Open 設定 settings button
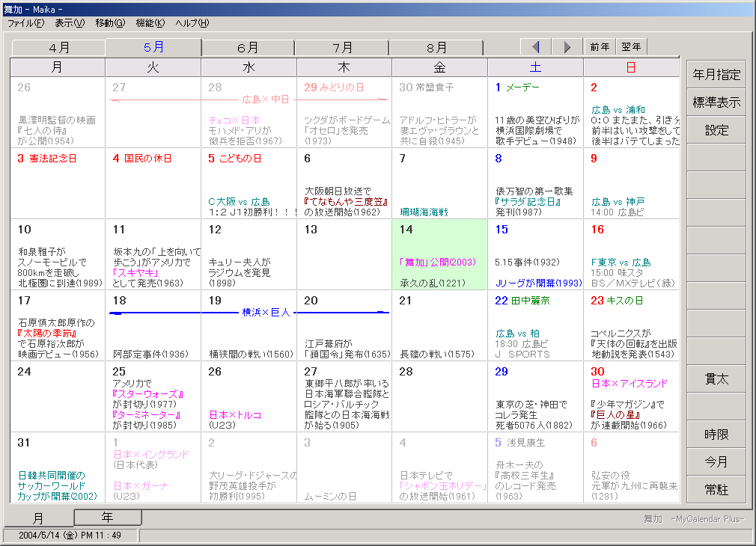Image resolution: width=756 pixels, height=546 pixels. coord(716,130)
